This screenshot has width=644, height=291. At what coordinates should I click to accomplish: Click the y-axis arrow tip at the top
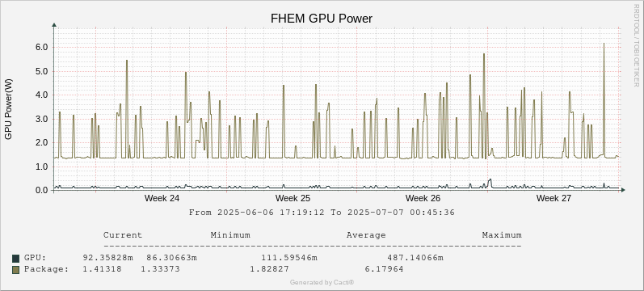click(x=54, y=25)
